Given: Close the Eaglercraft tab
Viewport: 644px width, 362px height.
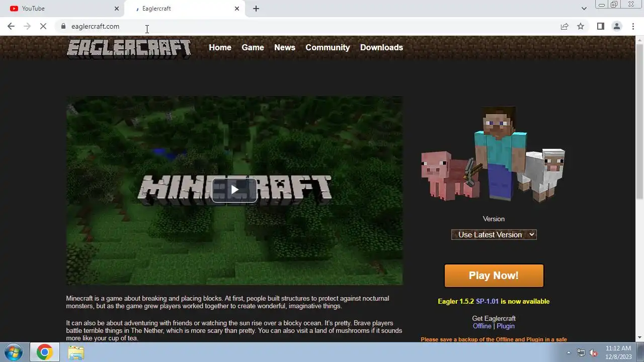Looking at the screenshot, I should point(237,9).
